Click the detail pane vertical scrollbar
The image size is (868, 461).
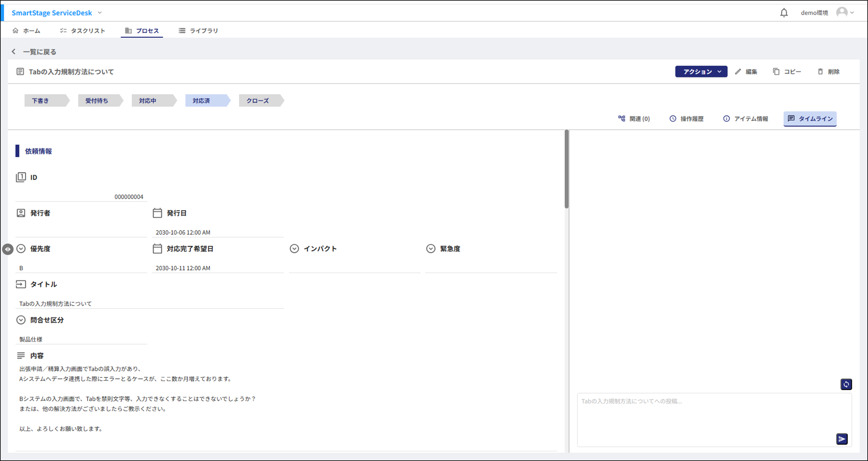566,169
